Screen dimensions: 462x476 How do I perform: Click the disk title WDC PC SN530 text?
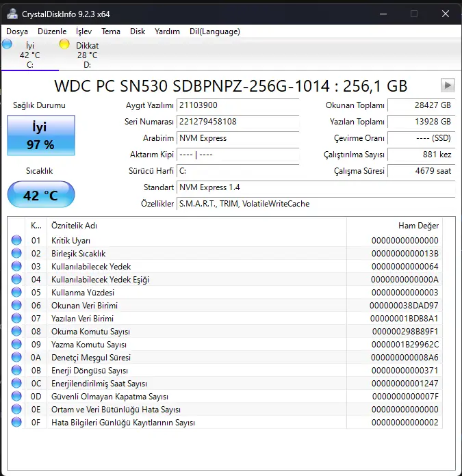pos(231,85)
